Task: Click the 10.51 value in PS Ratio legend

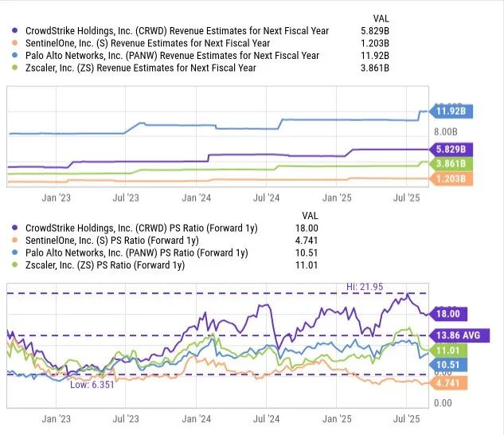Action: pos(307,253)
